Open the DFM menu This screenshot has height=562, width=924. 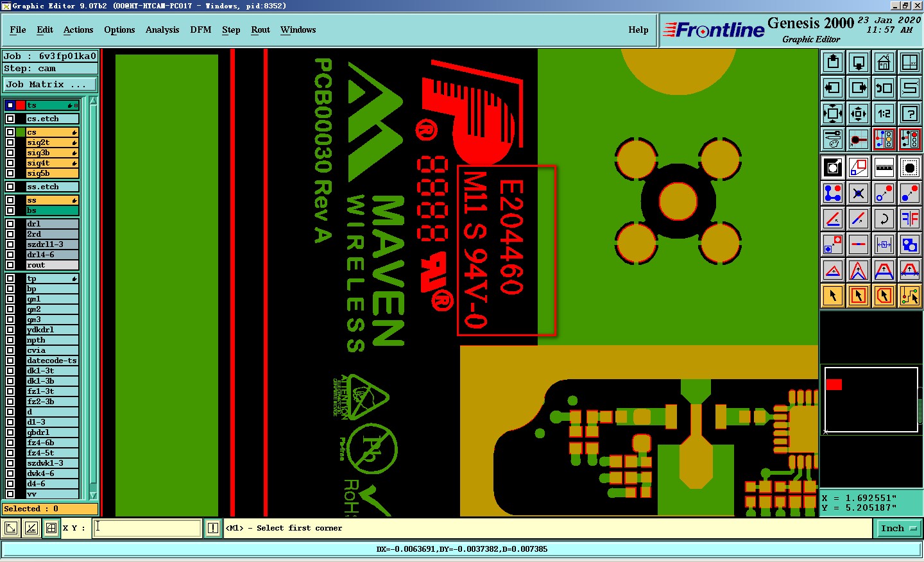[201, 30]
